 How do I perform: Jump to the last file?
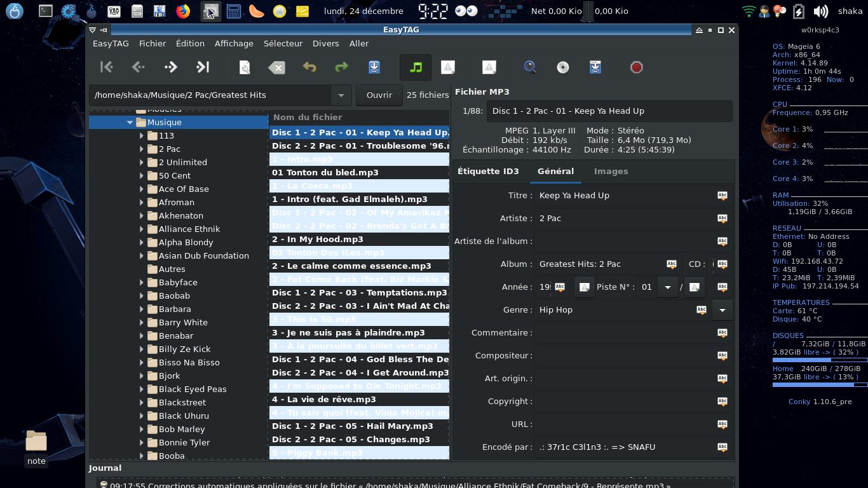(x=203, y=67)
